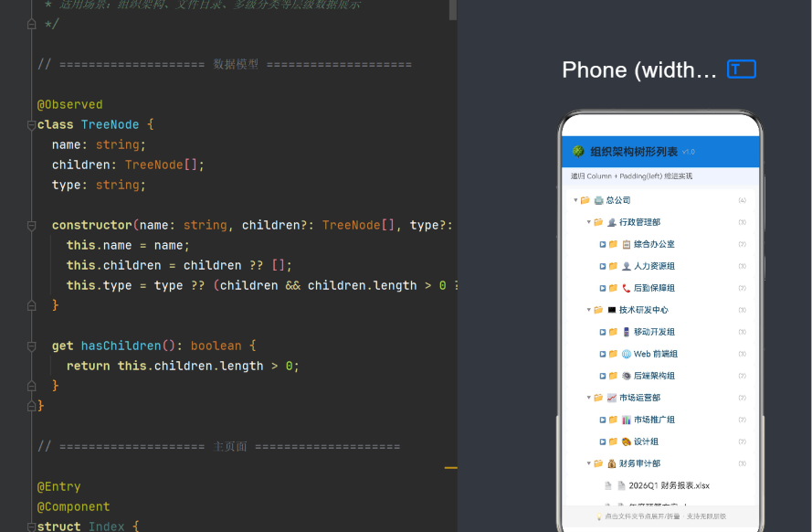Image resolution: width=812 pixels, height=532 pixels.
Task: Click the T rename icon beside the Phone label
Action: point(742,69)
